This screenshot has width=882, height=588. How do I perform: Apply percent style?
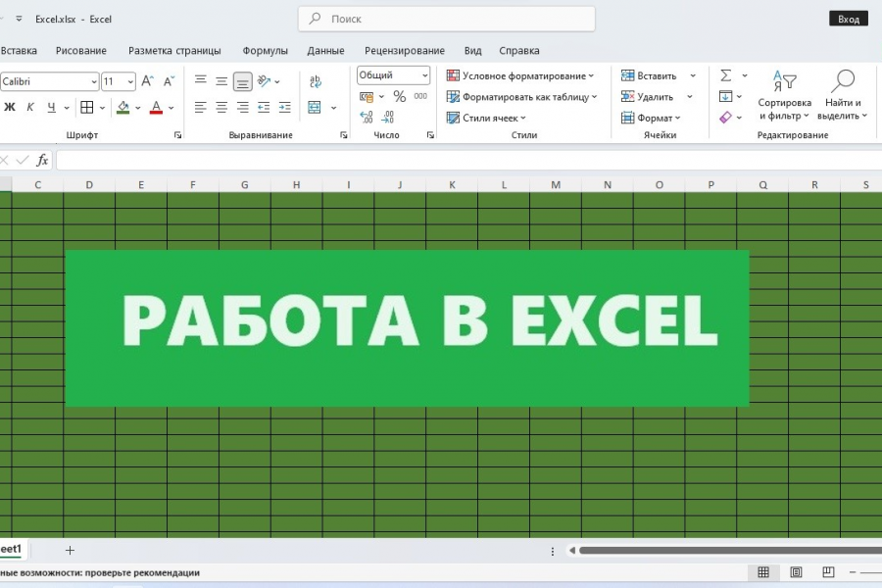click(400, 96)
